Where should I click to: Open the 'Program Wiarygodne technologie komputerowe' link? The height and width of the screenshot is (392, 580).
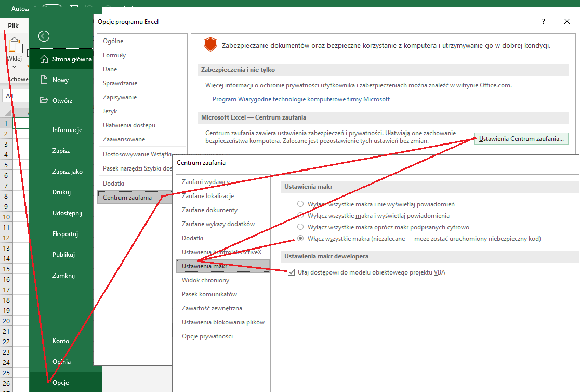pos(301,99)
